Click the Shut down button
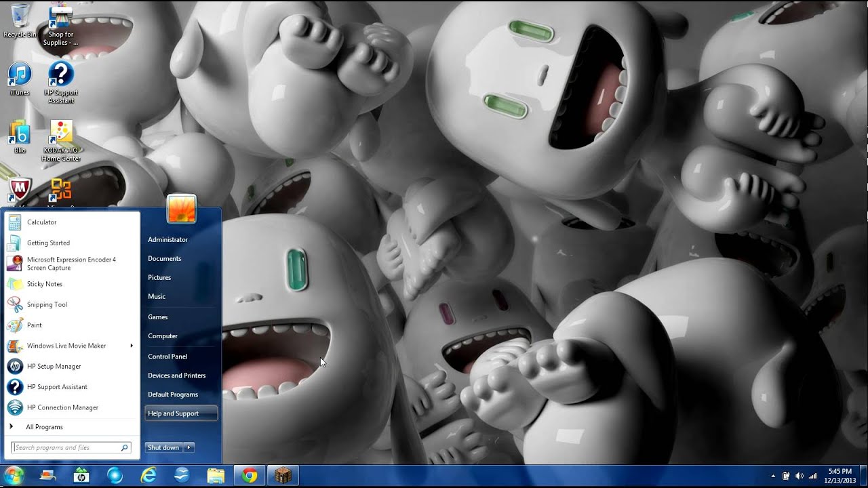Image resolution: width=868 pixels, height=488 pixels. (164, 447)
